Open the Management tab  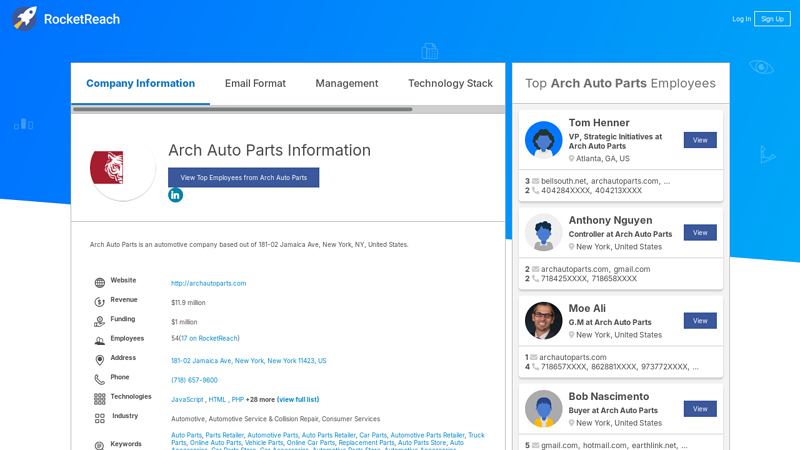coord(346,83)
